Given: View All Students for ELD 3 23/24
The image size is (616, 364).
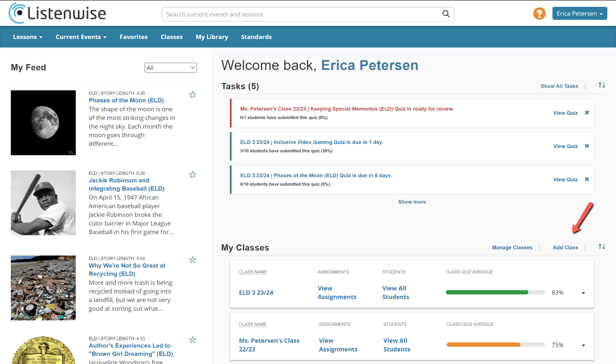Looking at the screenshot, I should pyautogui.click(x=396, y=293).
